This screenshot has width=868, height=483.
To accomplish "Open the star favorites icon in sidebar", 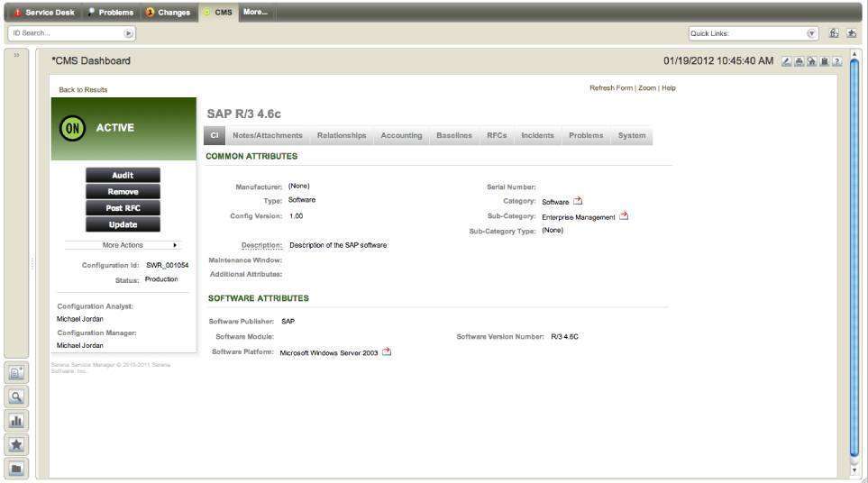I will 16,444.
